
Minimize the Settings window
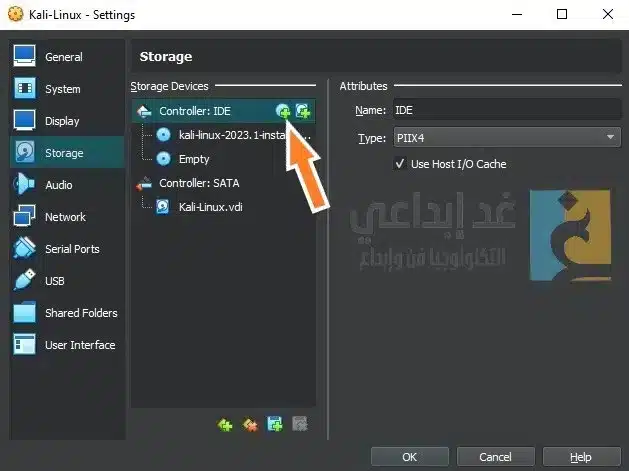coord(517,14)
